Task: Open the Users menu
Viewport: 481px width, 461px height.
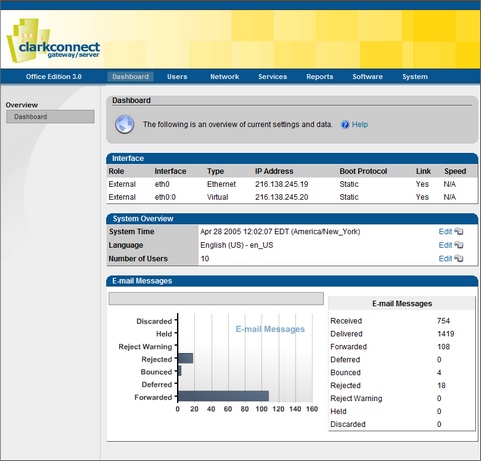Action: click(x=177, y=77)
